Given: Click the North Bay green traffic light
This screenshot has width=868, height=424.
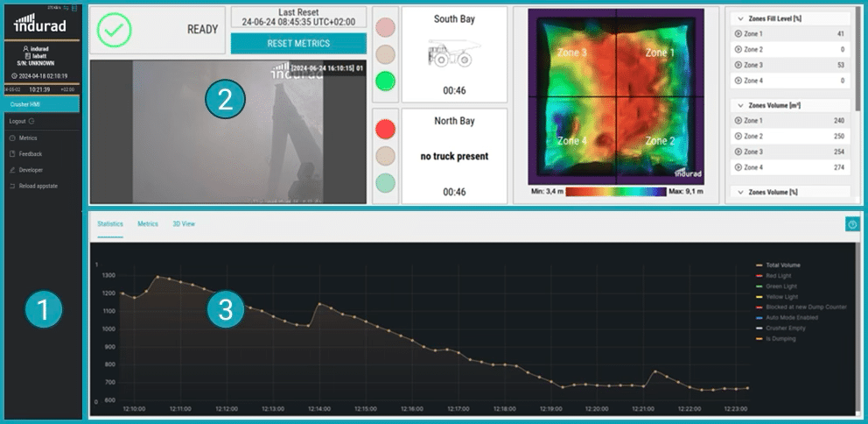Looking at the screenshot, I should pos(385,183).
